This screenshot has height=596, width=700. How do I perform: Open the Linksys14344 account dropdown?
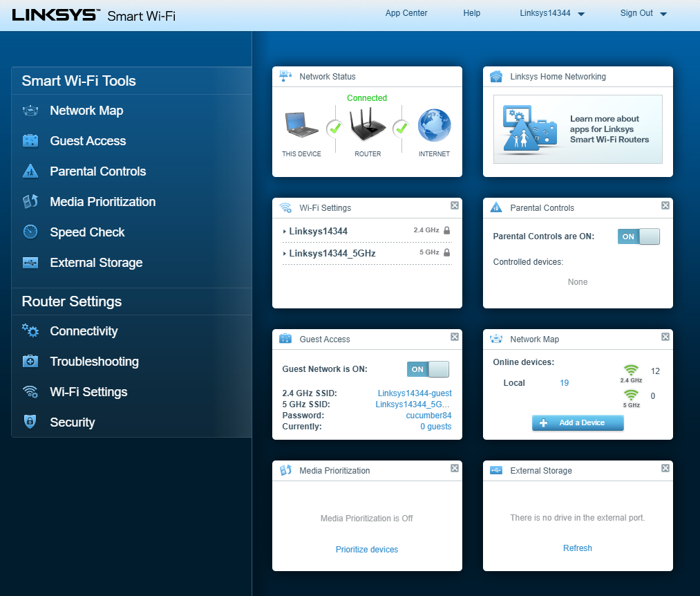552,13
